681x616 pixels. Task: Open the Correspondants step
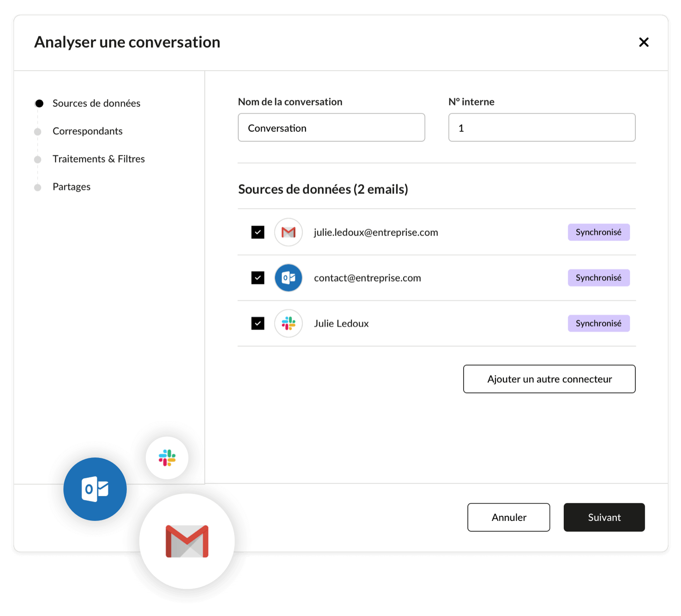(x=87, y=131)
